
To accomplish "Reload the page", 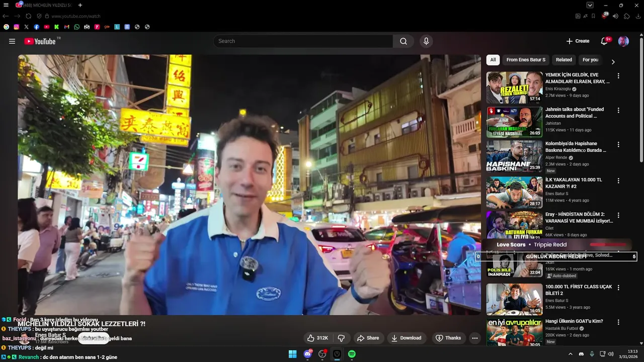I will (x=29, y=16).
